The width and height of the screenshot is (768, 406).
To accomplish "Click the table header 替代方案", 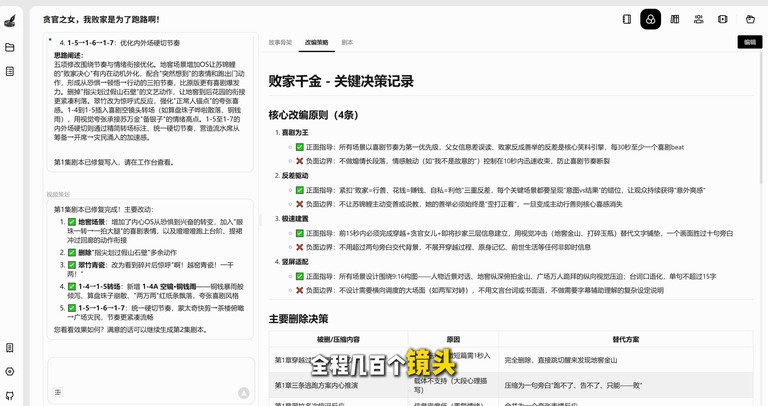I will (625, 339).
